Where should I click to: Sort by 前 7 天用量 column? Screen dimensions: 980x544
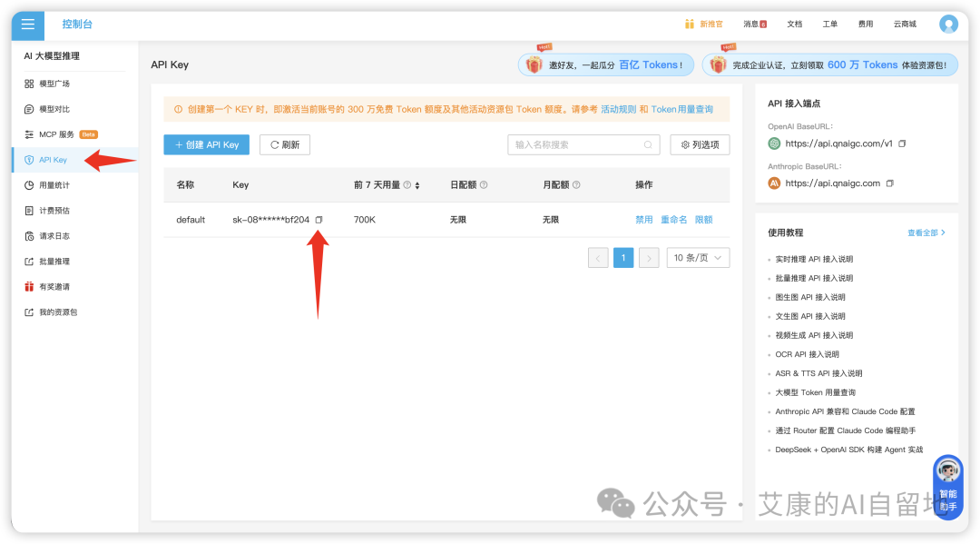[x=417, y=185]
